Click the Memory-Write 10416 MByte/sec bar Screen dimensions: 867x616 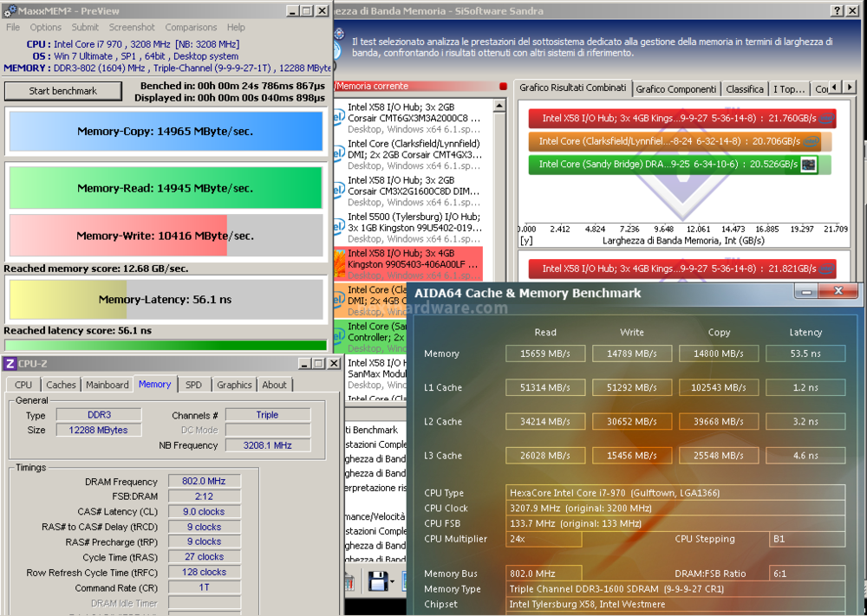166,236
